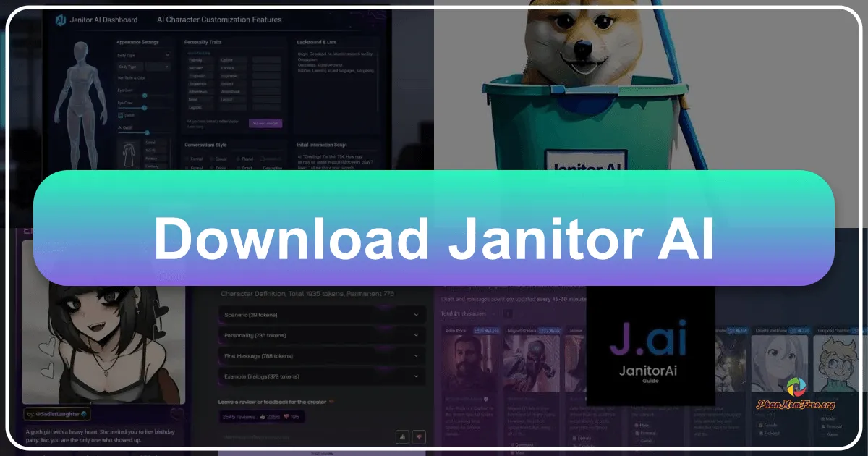868x456 pixels.
Task: Click the purple Add new website button
Action: (x=265, y=123)
